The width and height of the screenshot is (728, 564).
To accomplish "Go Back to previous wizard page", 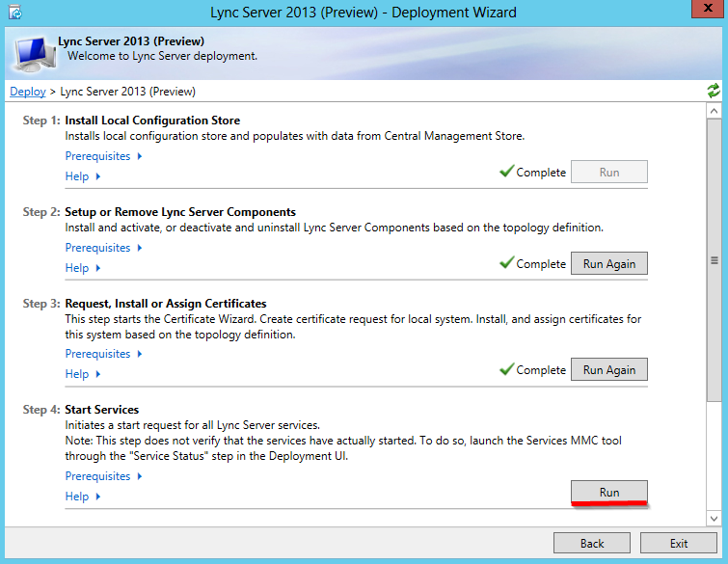I will [x=592, y=543].
